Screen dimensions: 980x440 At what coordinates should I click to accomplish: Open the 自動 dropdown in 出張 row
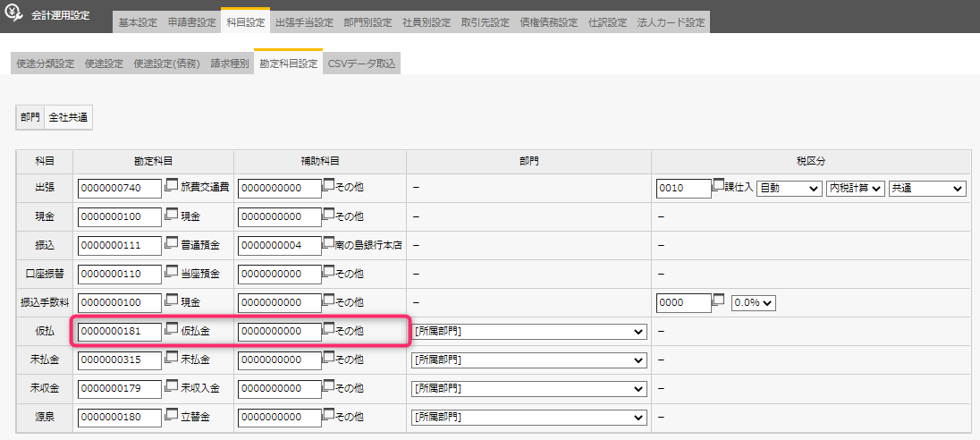click(789, 189)
